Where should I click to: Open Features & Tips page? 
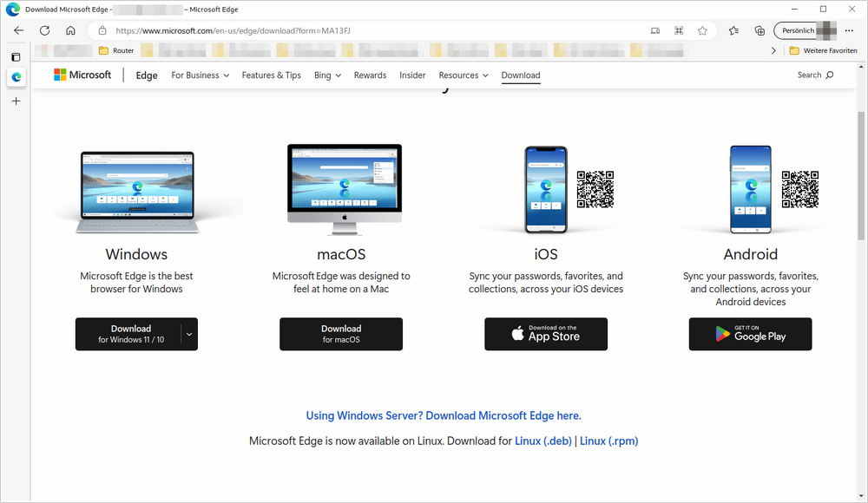tap(271, 75)
